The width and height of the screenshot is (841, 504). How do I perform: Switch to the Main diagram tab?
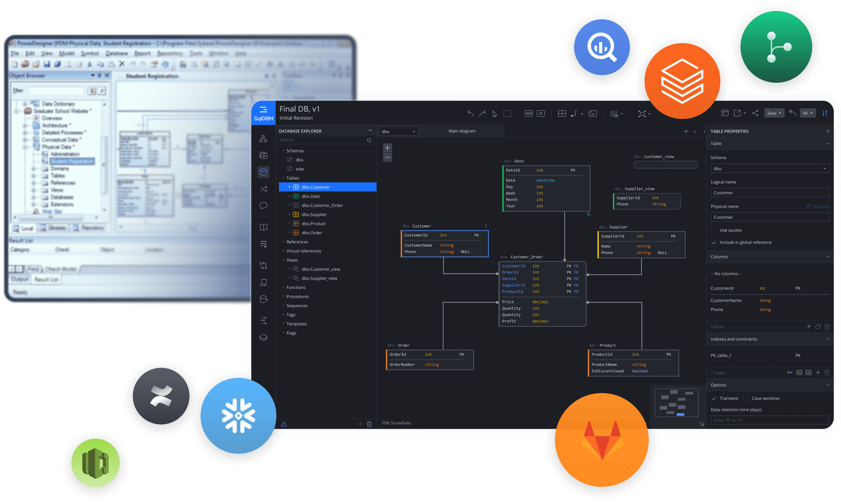tap(462, 131)
